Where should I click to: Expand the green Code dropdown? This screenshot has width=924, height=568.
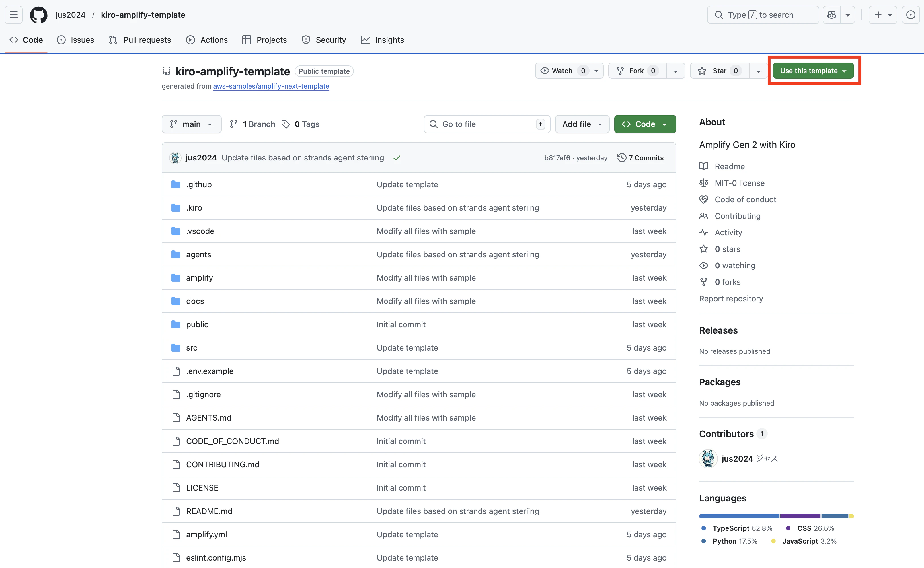pos(644,124)
